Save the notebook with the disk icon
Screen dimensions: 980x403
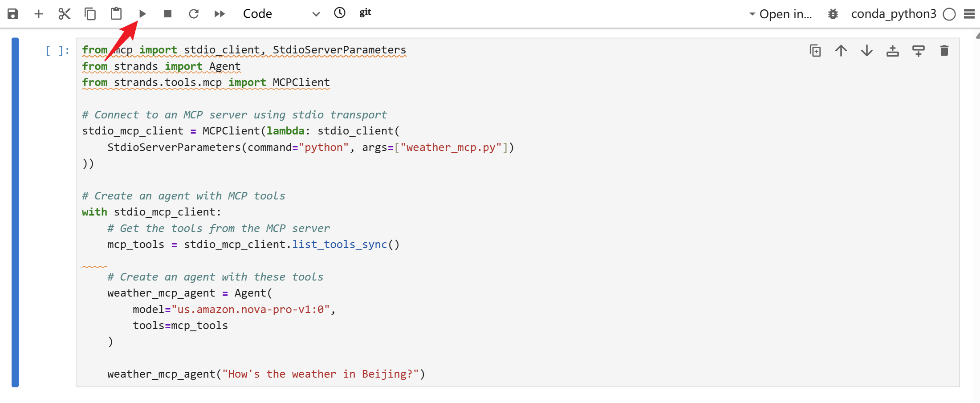[13, 14]
